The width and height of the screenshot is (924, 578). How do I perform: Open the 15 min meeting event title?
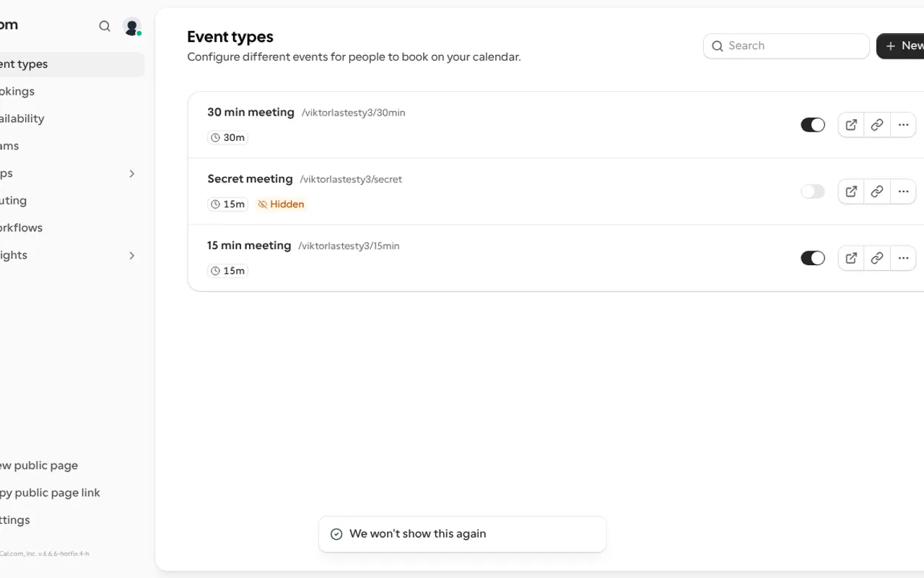[249, 245]
